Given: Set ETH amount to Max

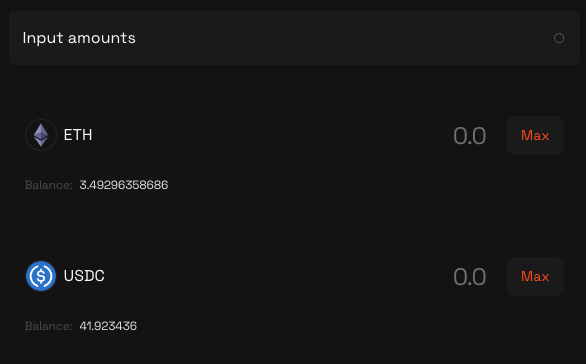Looking at the screenshot, I should tap(535, 135).
